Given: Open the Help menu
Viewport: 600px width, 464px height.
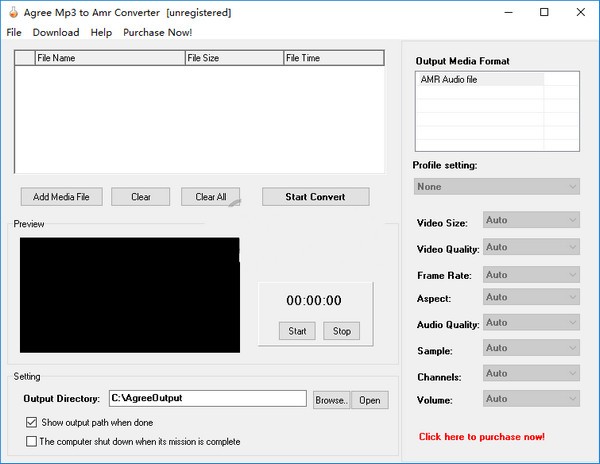Looking at the screenshot, I should (x=101, y=32).
